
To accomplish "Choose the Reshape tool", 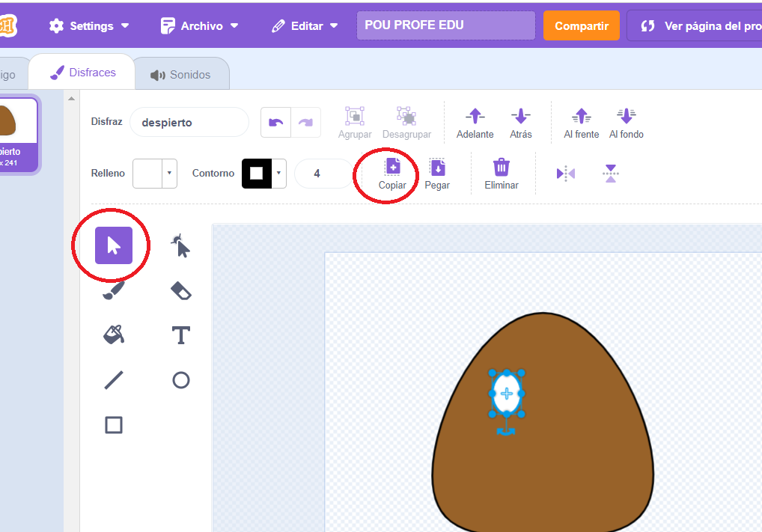I will pos(180,245).
